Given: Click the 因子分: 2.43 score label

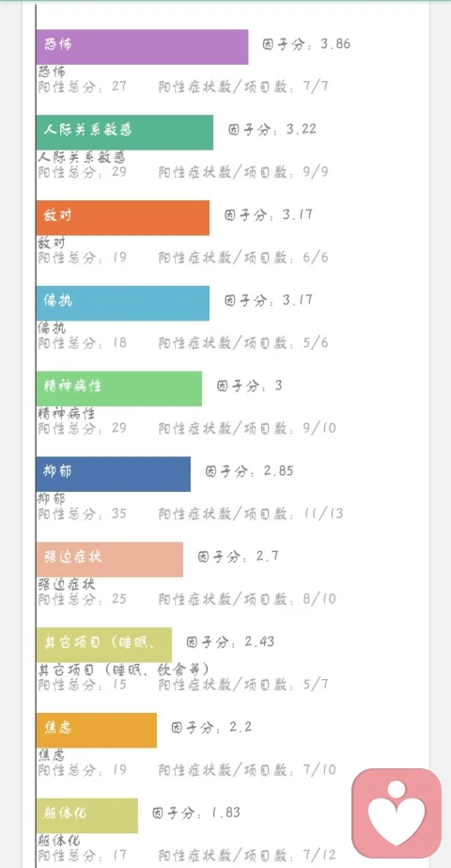Looking at the screenshot, I should click(x=230, y=642).
